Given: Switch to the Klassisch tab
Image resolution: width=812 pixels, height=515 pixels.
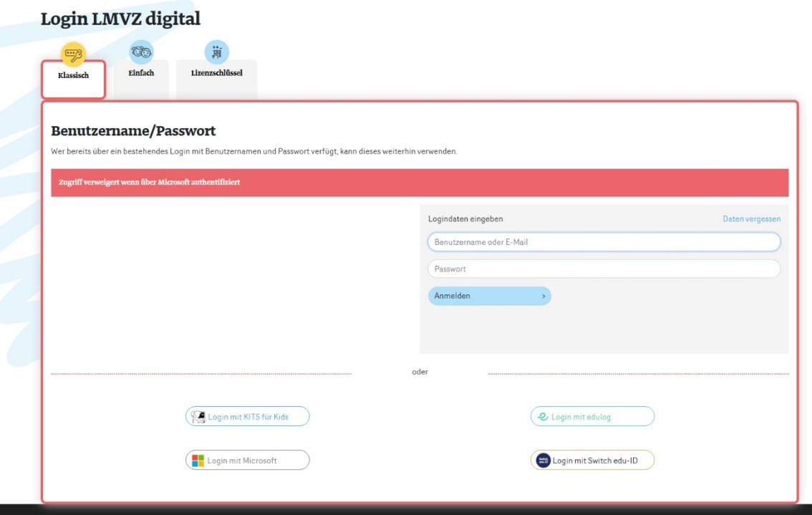Looking at the screenshot, I should coord(74,80).
